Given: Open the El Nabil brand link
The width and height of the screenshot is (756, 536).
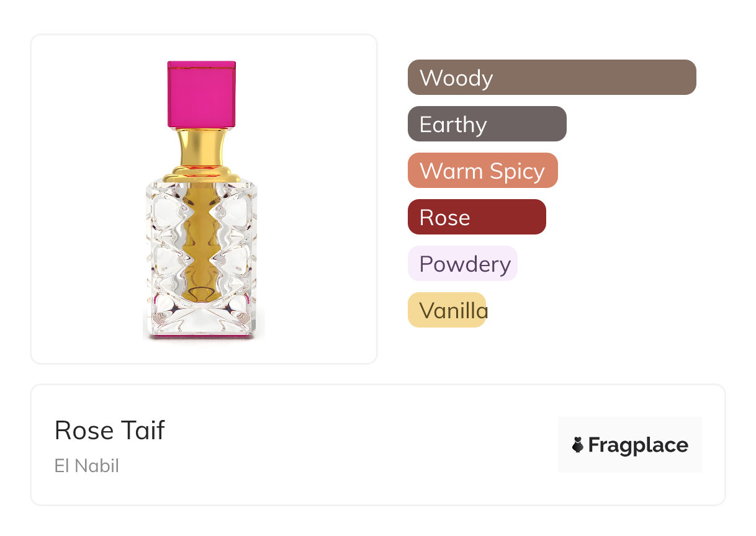Looking at the screenshot, I should point(86,466).
